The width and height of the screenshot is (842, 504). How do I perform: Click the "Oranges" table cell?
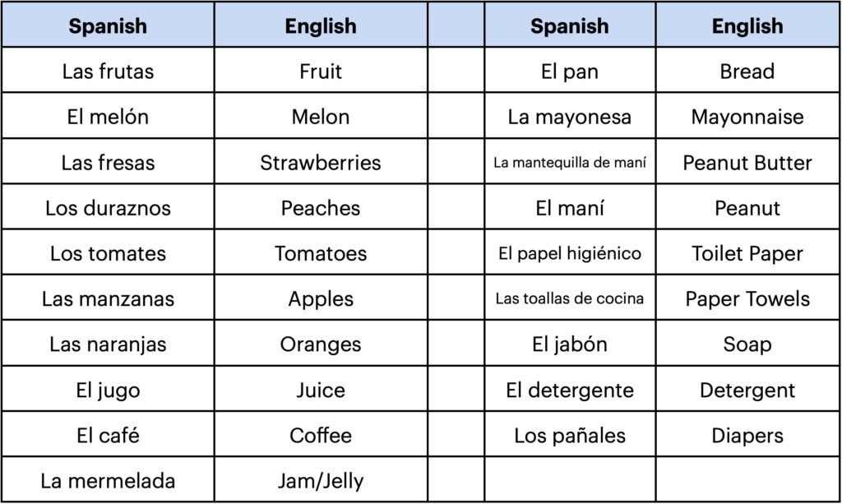click(321, 344)
